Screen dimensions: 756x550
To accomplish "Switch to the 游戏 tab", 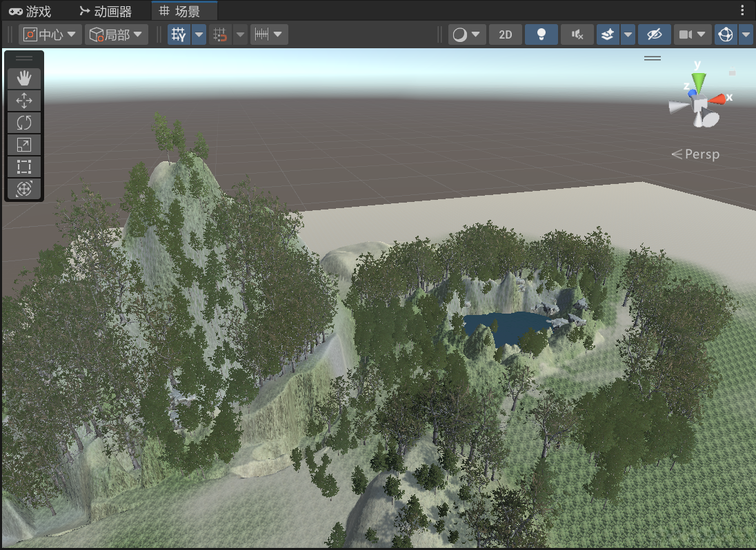I will point(30,11).
